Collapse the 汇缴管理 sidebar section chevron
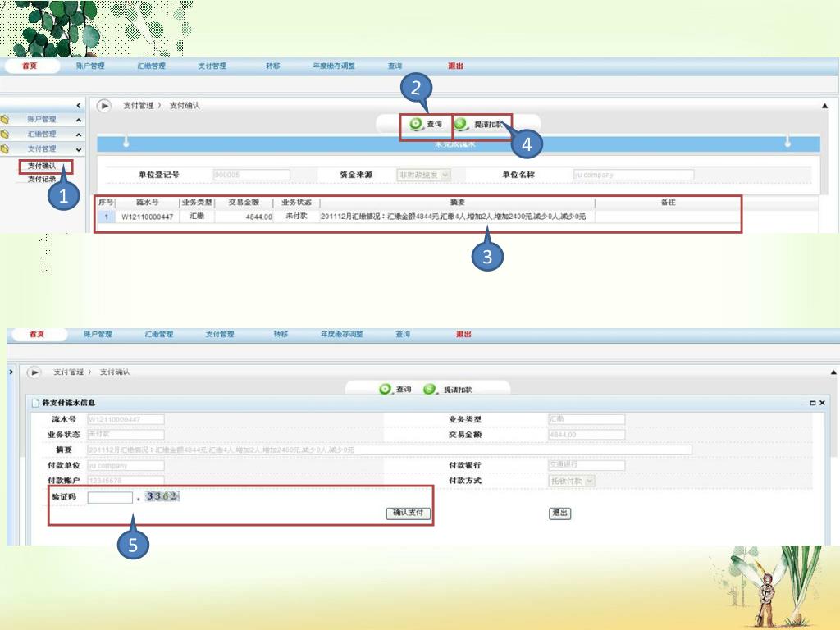This screenshot has width=840, height=630. pos(79,135)
